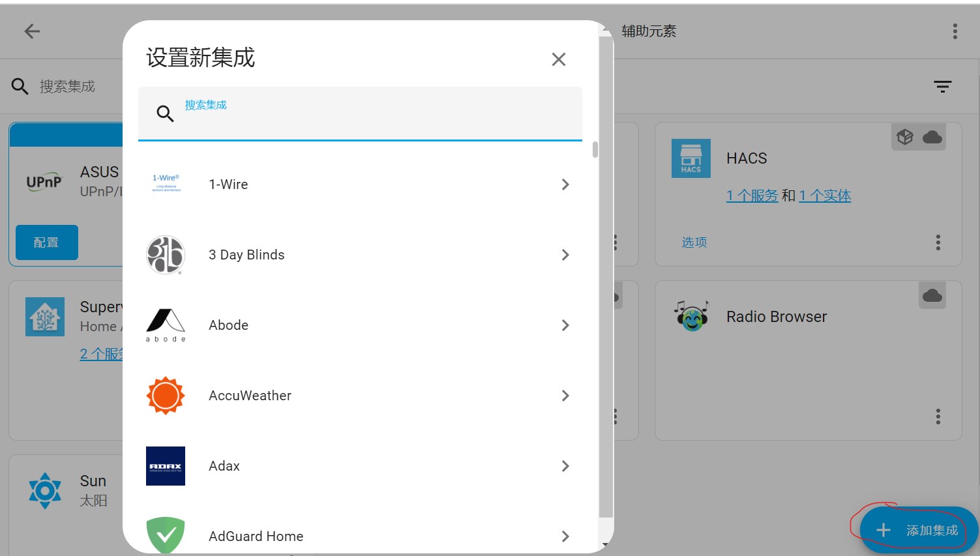The image size is (980, 556).
Task: Select the AdGuard Home integration row
Action: 360,527
